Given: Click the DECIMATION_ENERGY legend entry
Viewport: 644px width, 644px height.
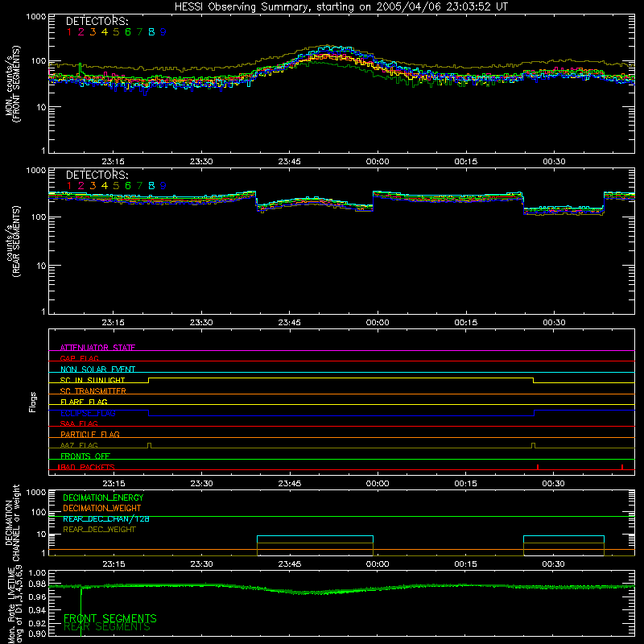Looking at the screenshot, I should pyautogui.click(x=103, y=497).
